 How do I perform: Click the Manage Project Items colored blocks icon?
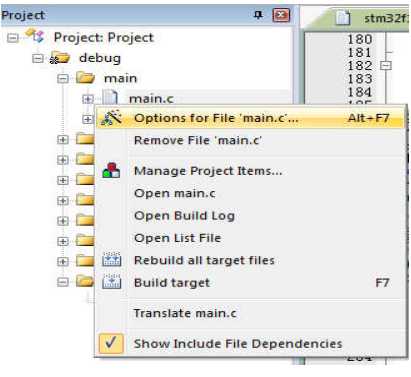pos(111,170)
